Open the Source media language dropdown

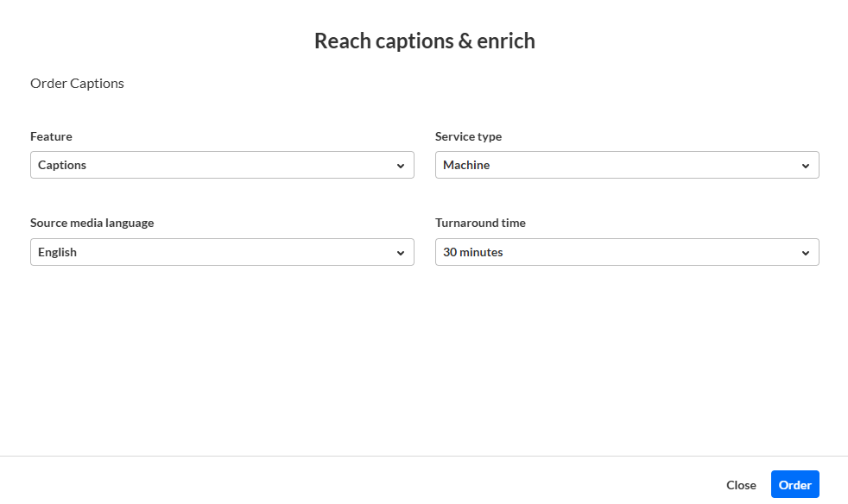pos(222,252)
